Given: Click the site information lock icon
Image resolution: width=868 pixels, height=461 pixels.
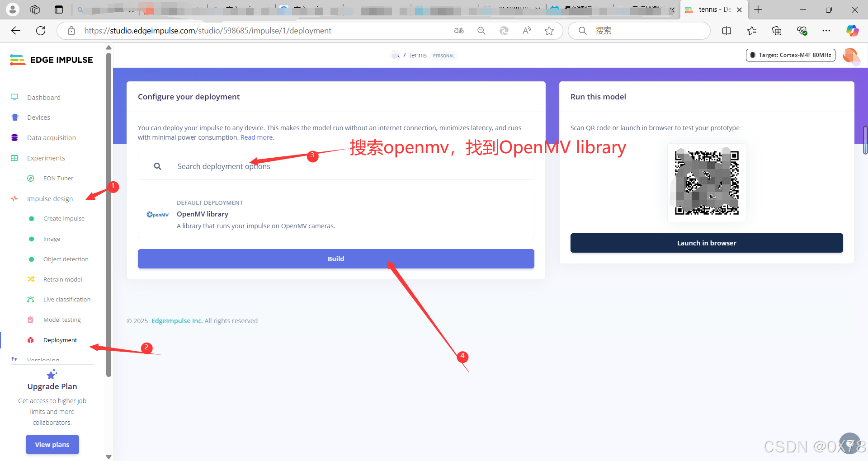Looking at the screenshot, I should tap(71, 31).
